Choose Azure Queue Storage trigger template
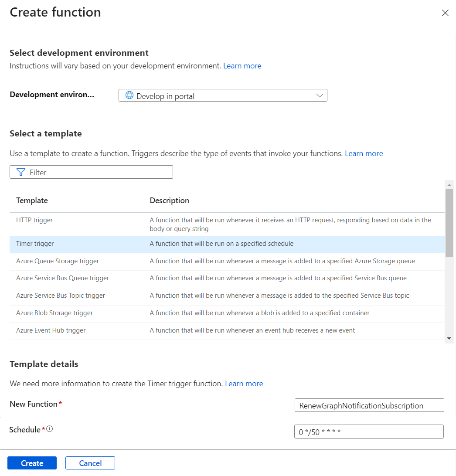The height and width of the screenshot is (476, 456). 58,261
